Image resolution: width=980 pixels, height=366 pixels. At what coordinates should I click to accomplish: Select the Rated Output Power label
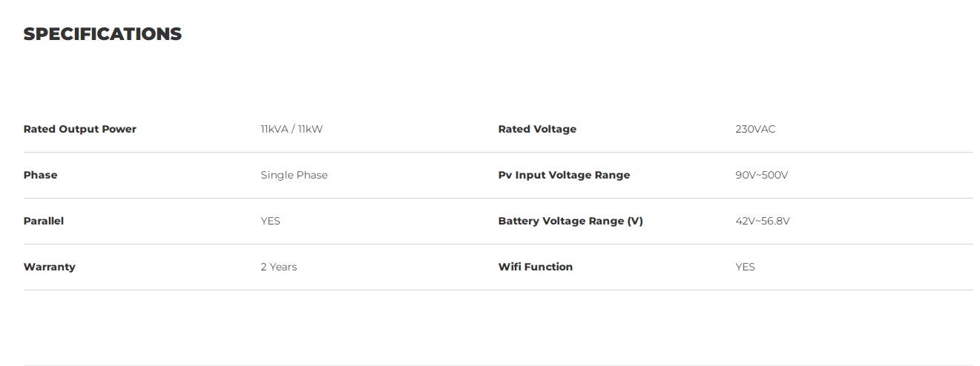pos(80,129)
